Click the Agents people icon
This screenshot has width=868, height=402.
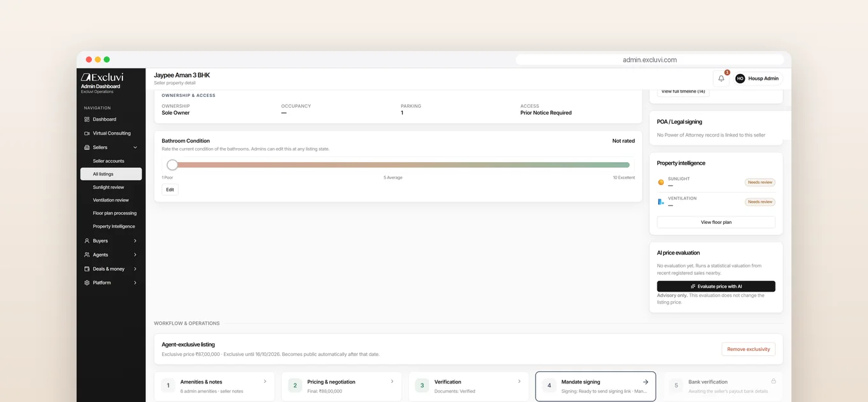(x=87, y=255)
